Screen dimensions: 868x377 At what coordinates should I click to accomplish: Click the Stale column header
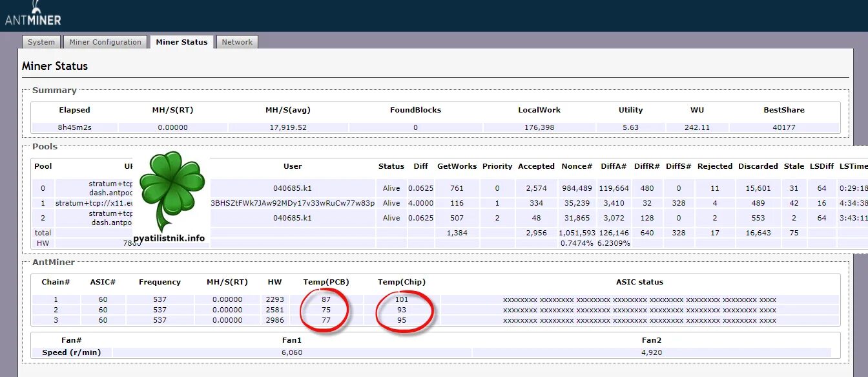tap(794, 166)
